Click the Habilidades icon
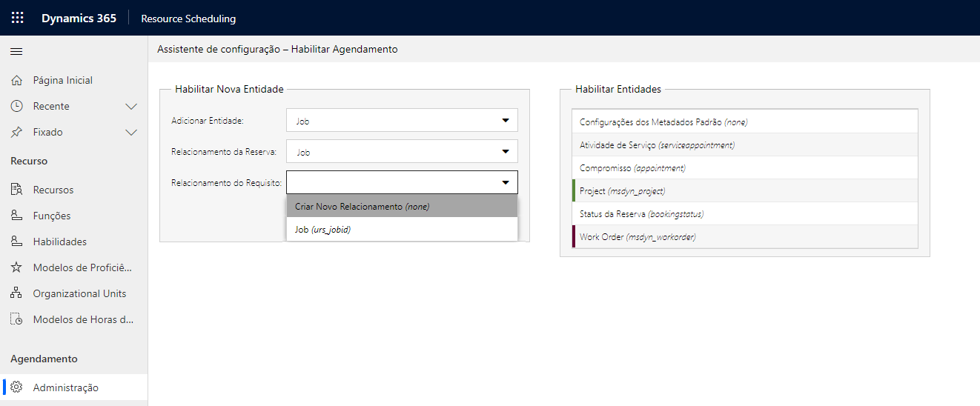 click(17, 242)
